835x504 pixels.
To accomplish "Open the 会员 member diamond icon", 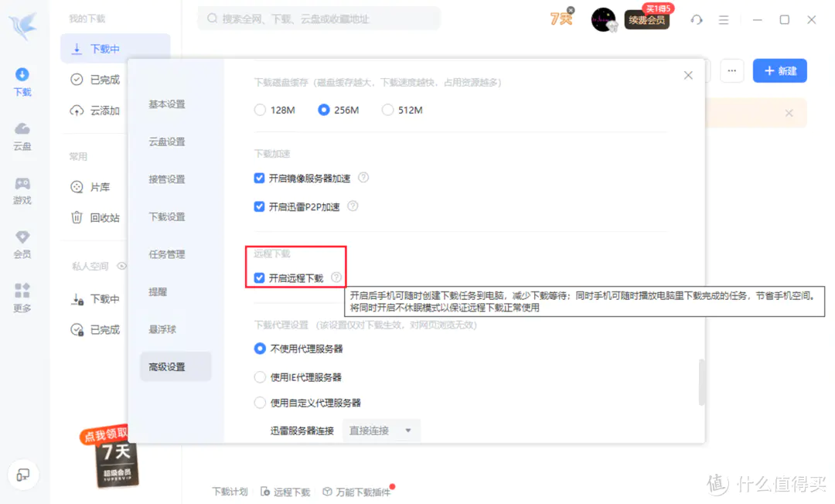I will [22, 245].
